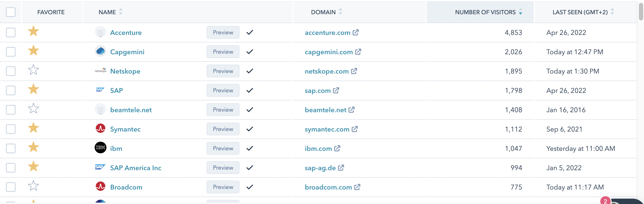Star beamtele.net as a favorite

(x=34, y=109)
